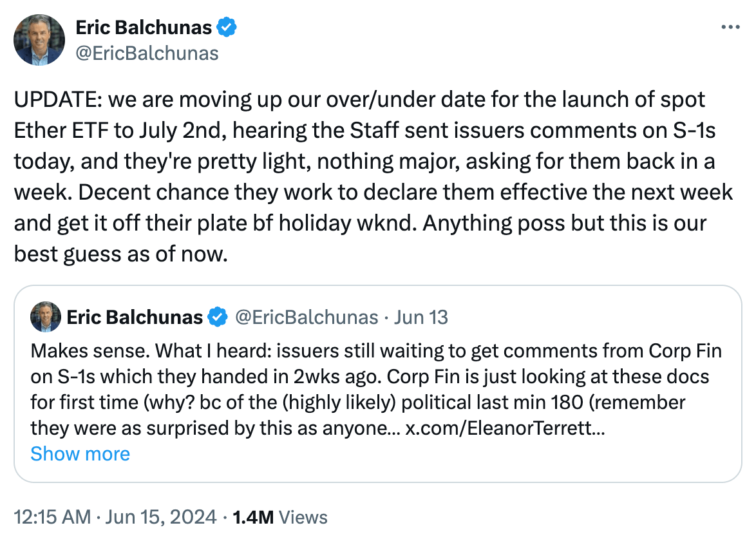Click the 'best guess as of now' line

pyautogui.click(x=121, y=254)
